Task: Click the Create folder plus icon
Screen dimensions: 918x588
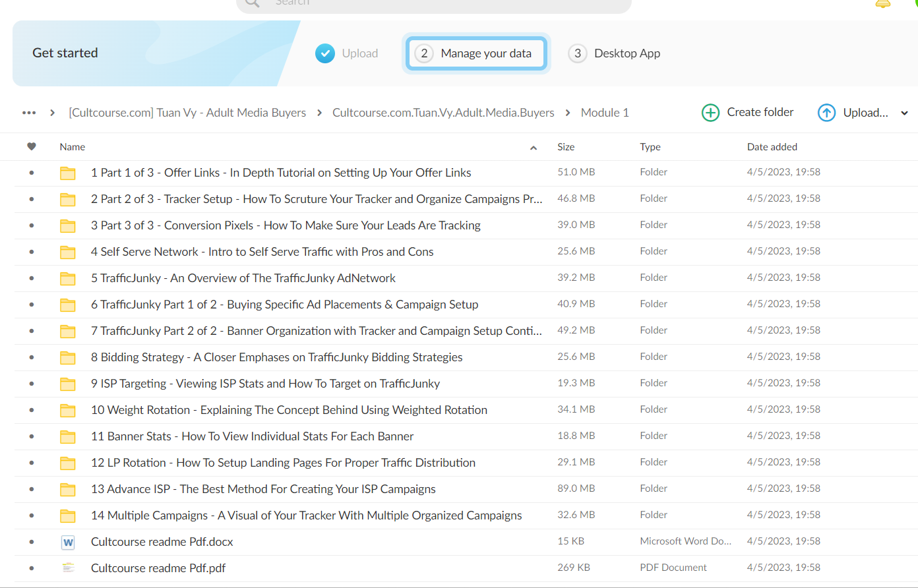Action: 710,113
